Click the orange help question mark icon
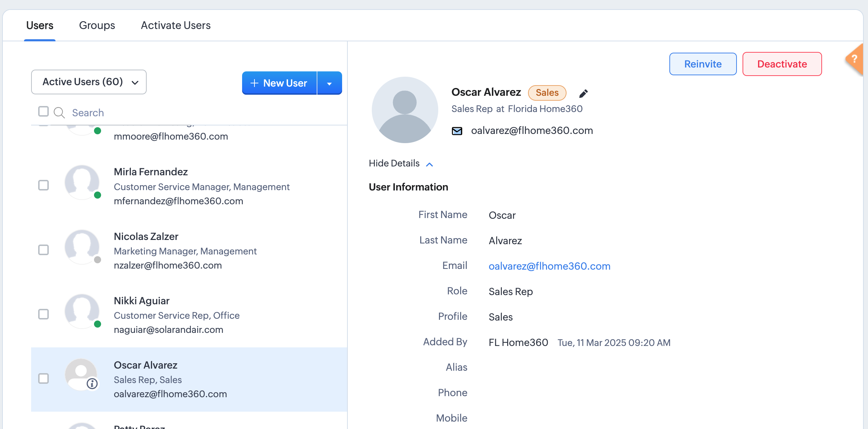This screenshot has height=429, width=868. [855, 59]
